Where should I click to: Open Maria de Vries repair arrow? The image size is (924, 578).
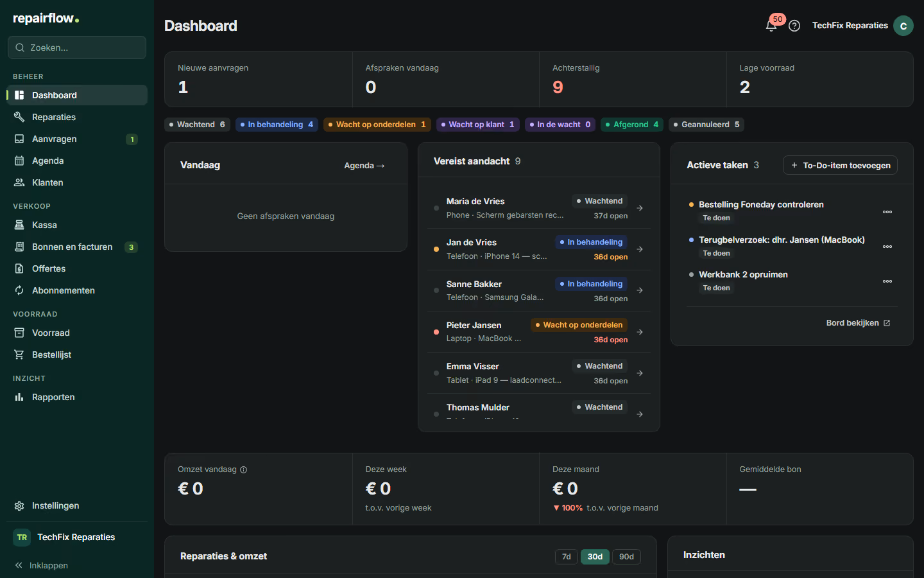(640, 208)
